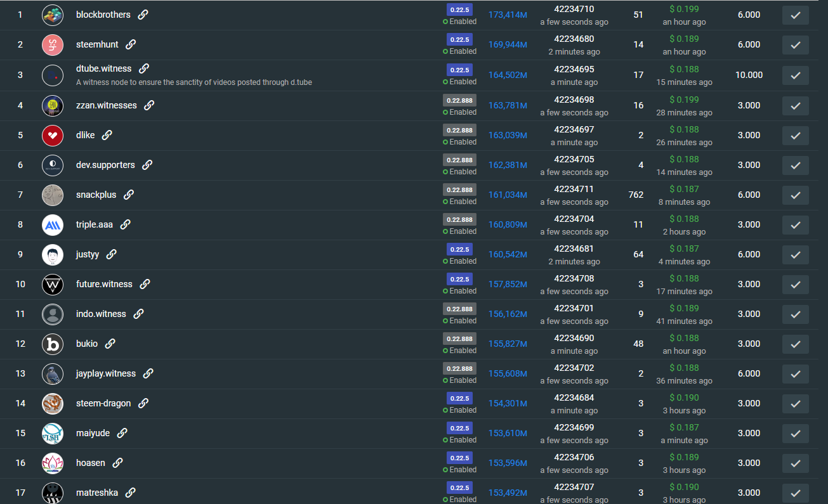Viewport: 828px width, 504px height.
Task: Click version badge 0.22.5 for justyy
Action: click(459, 249)
